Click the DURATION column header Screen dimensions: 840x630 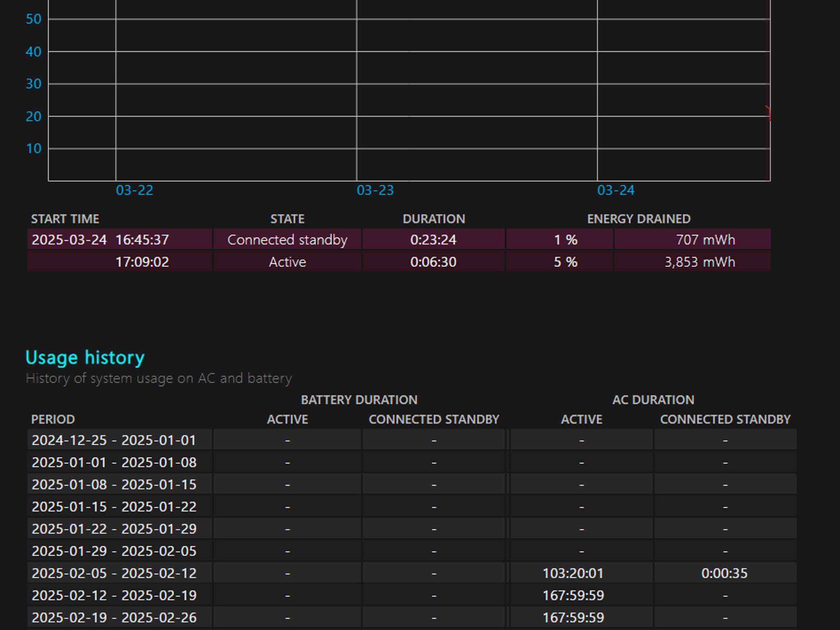click(434, 219)
